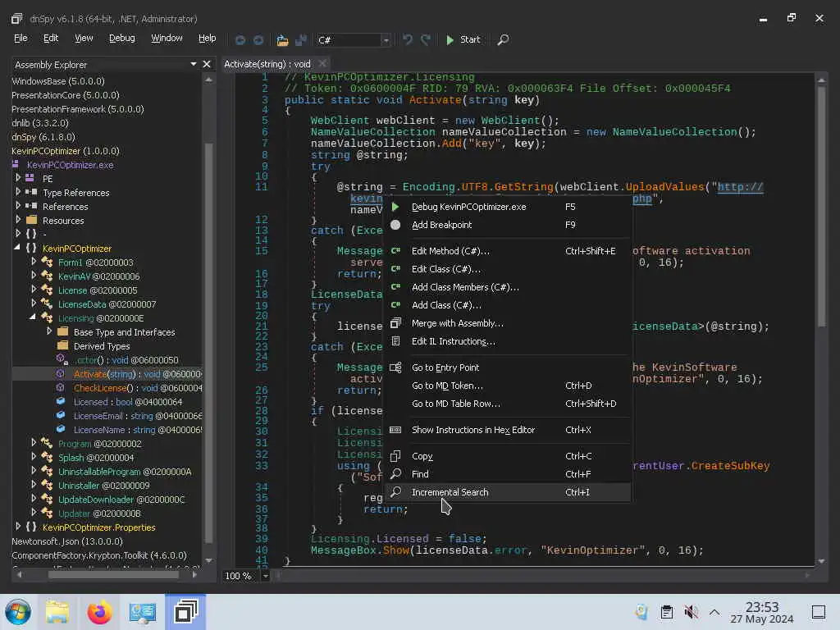Open the Window menu
The width and height of the screenshot is (840, 630).
[x=167, y=38]
